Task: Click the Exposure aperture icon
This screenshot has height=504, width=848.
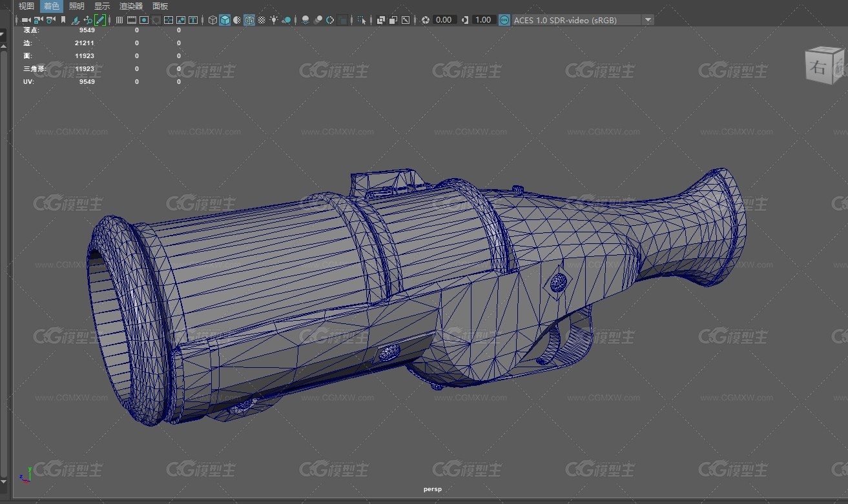Action: click(x=425, y=20)
